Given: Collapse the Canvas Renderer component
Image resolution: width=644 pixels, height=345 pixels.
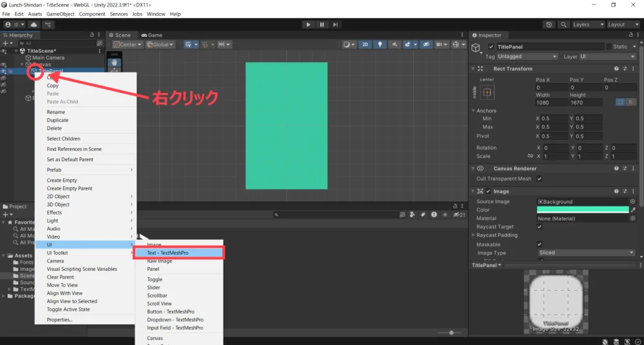Looking at the screenshot, I should point(473,168).
